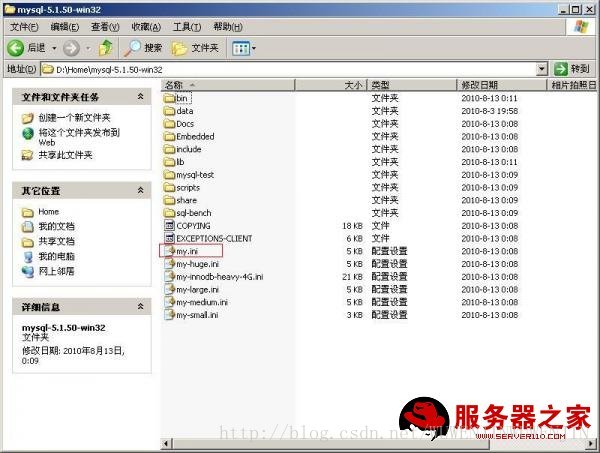Sort by the 名称 column header
600x453 pixels.
pos(228,85)
